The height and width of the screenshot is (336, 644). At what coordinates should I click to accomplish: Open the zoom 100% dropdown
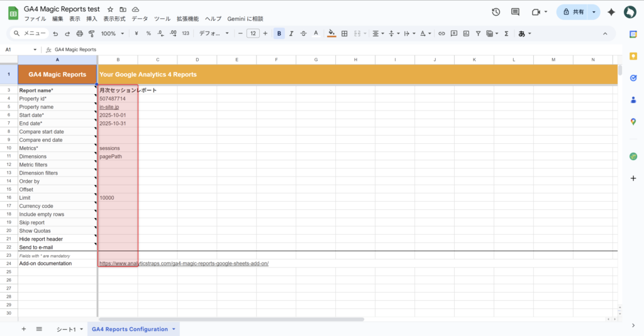click(x=112, y=33)
